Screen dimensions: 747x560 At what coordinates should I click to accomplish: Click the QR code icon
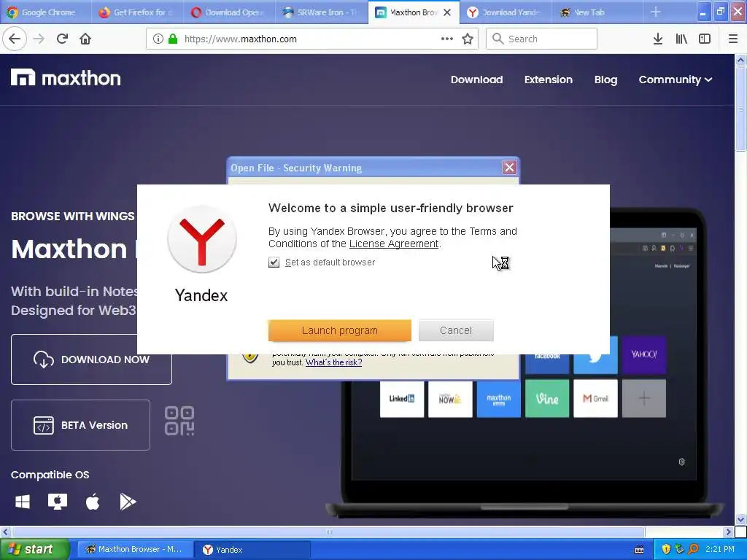pos(179,421)
